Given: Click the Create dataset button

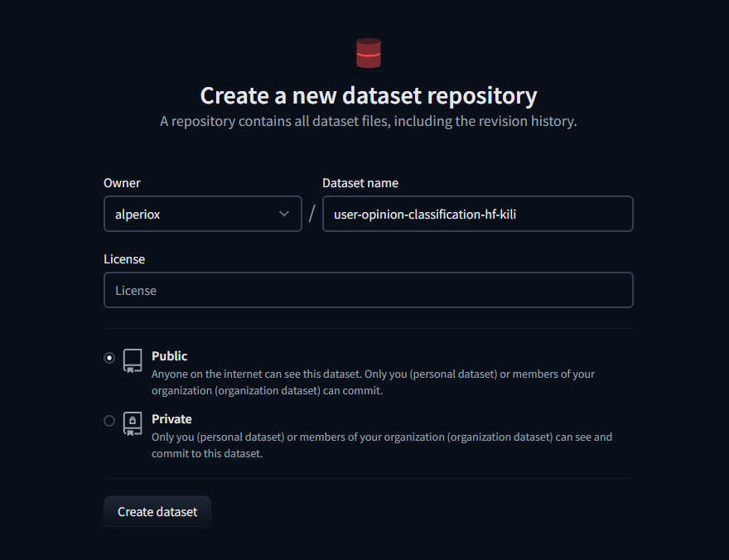Looking at the screenshot, I should tap(157, 511).
